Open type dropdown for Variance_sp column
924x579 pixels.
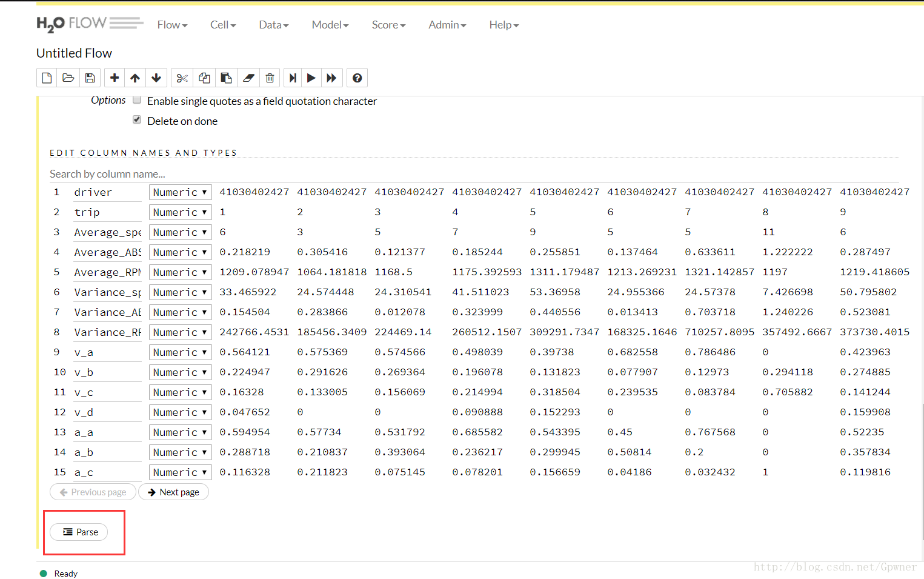point(181,292)
